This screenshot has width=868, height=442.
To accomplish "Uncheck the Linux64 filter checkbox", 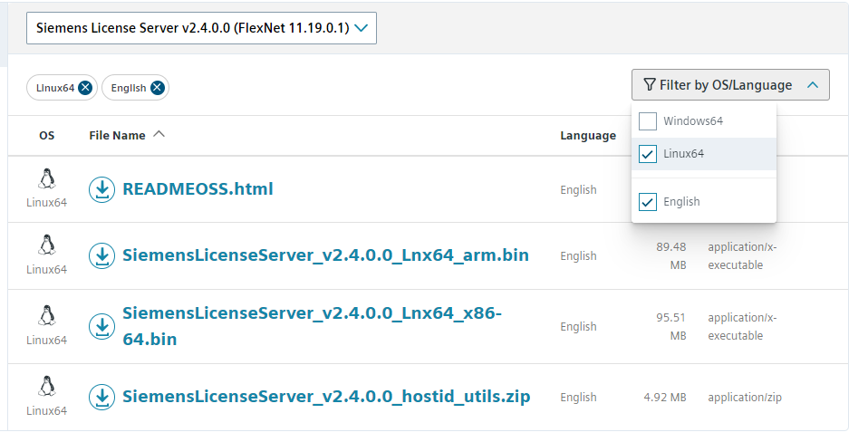I will pos(648,154).
